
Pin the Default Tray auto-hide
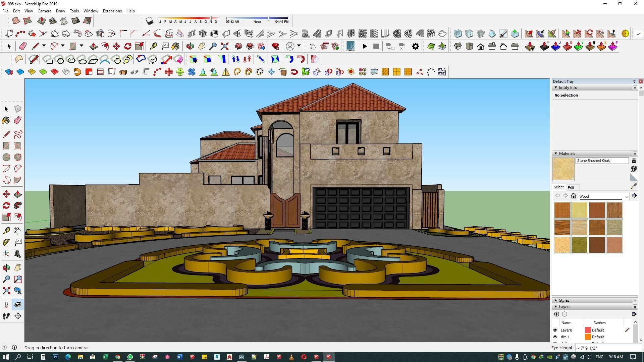[x=634, y=81]
